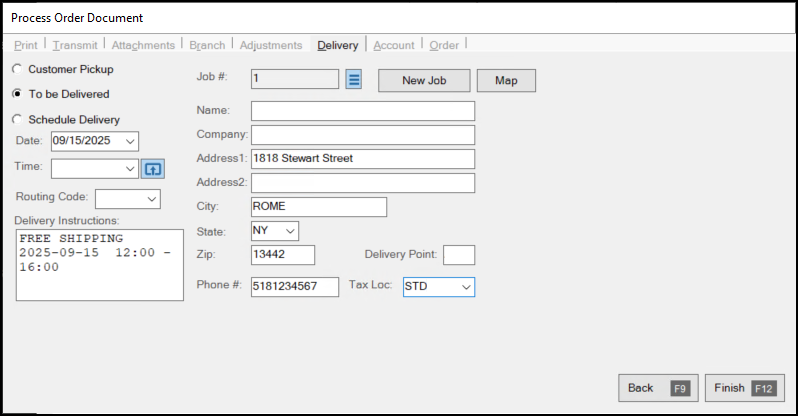Switch to the Delivery tab
Viewport: 798px width, 416px height.
tap(337, 45)
